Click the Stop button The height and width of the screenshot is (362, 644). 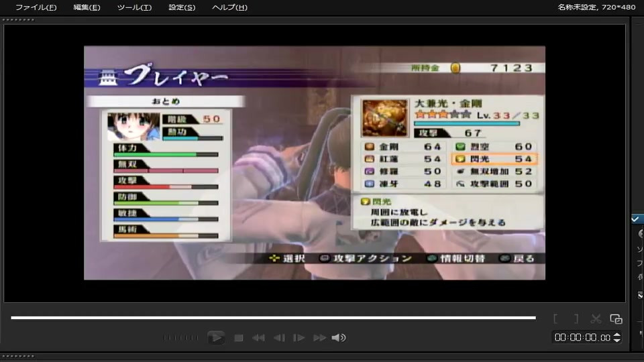(239, 338)
